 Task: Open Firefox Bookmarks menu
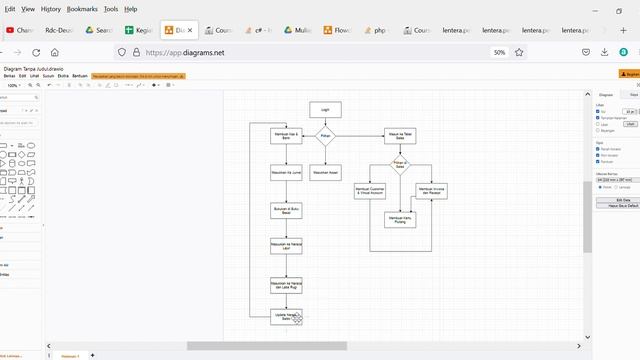pos(82,9)
